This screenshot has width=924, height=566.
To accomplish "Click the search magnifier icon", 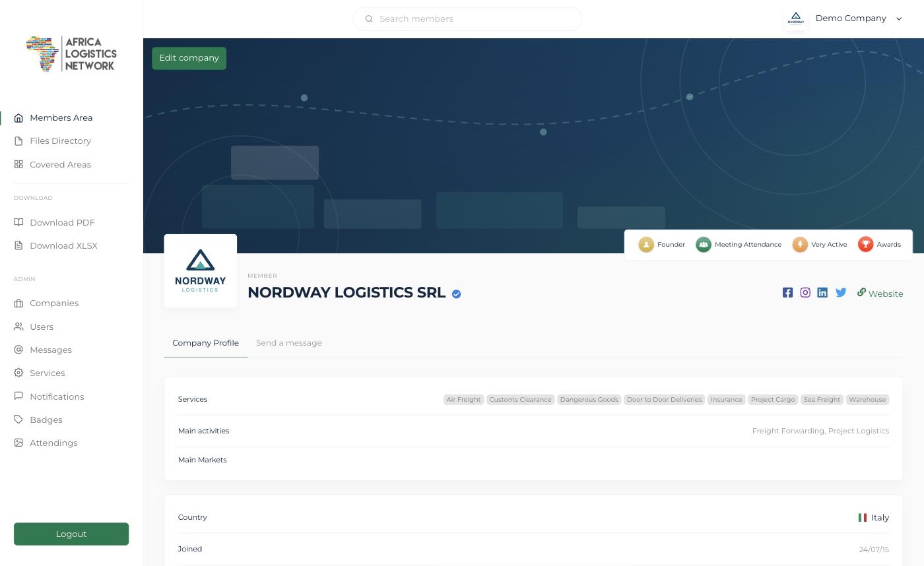I will pyautogui.click(x=369, y=19).
